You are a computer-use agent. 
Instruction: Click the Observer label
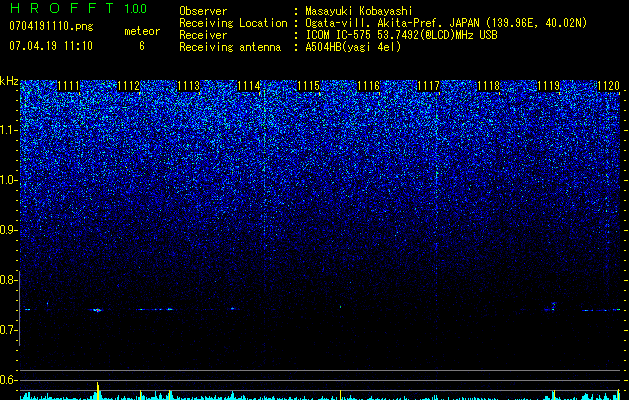point(203,11)
